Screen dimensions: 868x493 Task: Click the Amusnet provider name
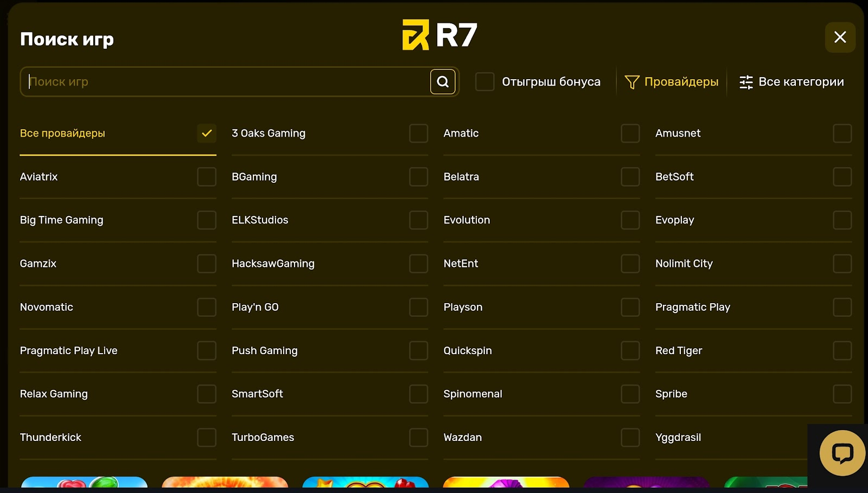click(678, 133)
